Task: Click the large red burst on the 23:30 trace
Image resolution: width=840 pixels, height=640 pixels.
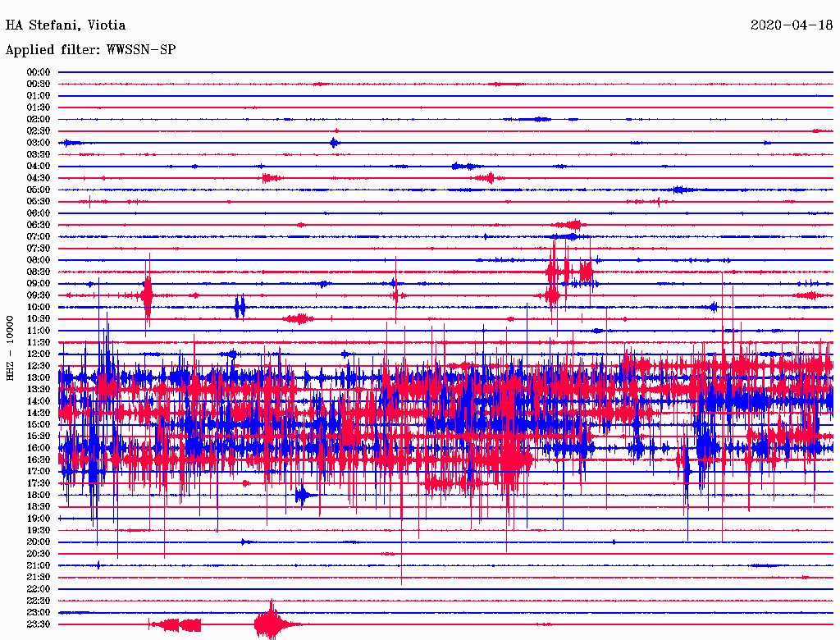Action: tap(272, 622)
